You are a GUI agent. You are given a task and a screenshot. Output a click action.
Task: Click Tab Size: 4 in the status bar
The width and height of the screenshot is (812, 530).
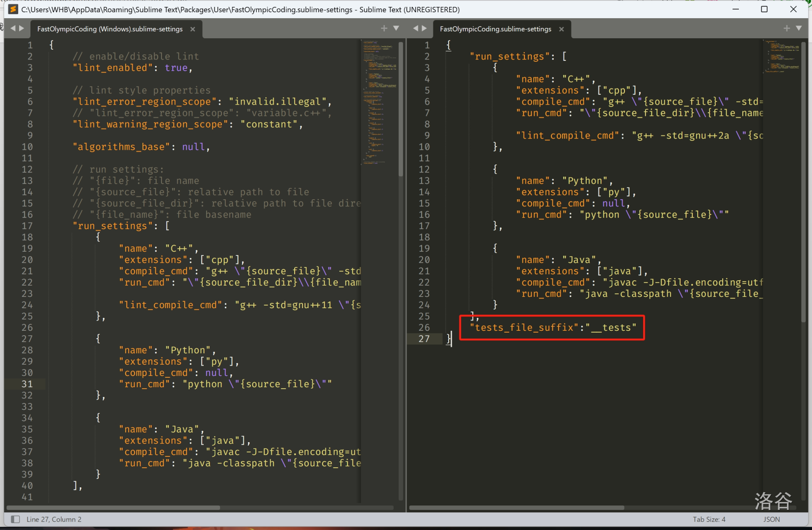coord(709,519)
